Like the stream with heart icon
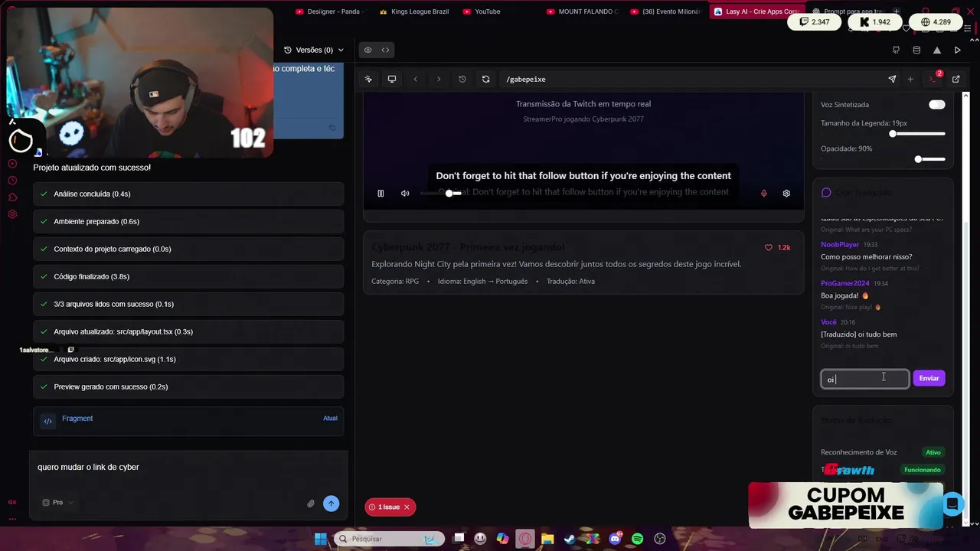980x551 pixels. [769, 247]
